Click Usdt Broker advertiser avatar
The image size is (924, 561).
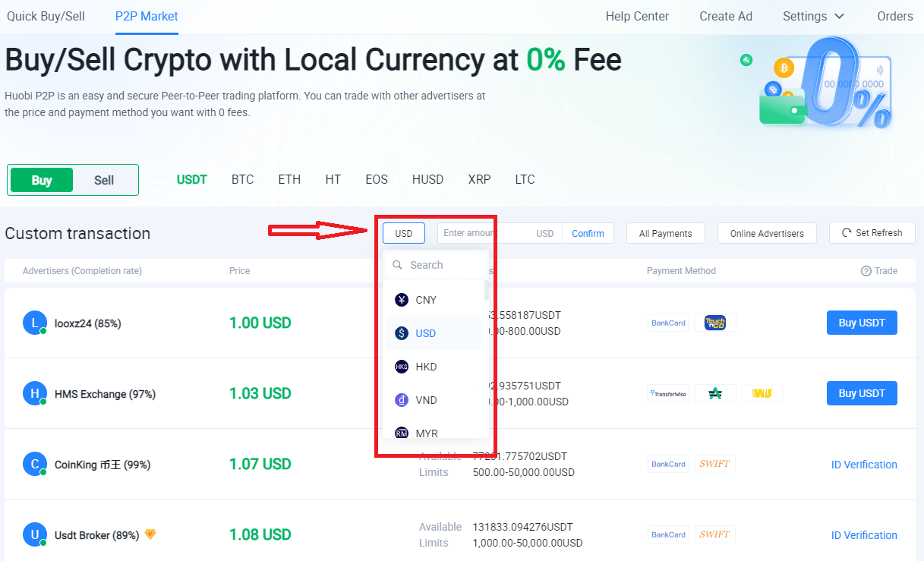(35, 534)
